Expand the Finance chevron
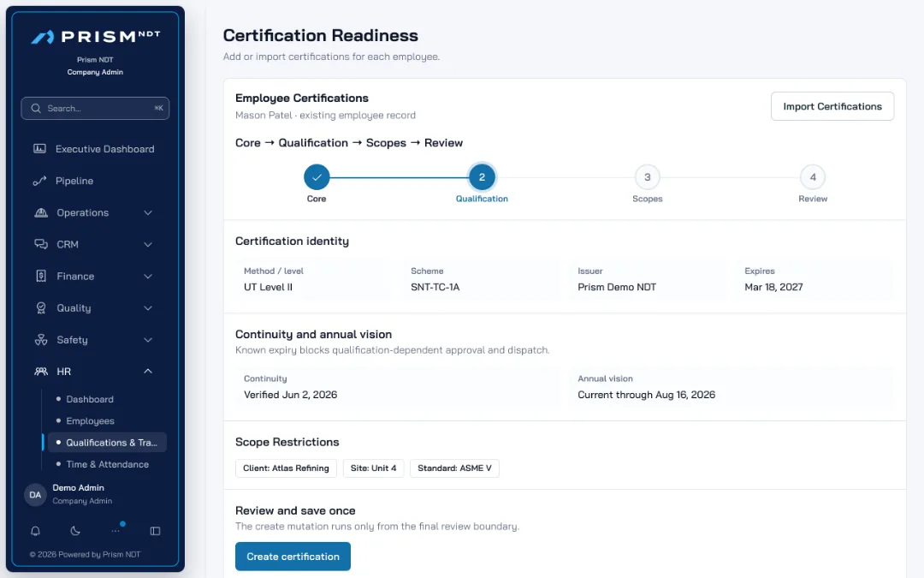The height and width of the screenshot is (578, 924). [148, 276]
